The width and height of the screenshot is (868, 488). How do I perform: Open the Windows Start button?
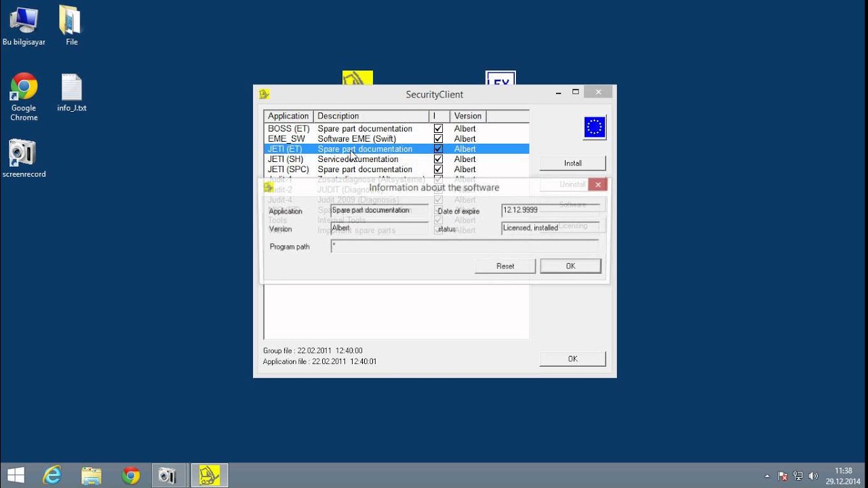click(x=16, y=475)
